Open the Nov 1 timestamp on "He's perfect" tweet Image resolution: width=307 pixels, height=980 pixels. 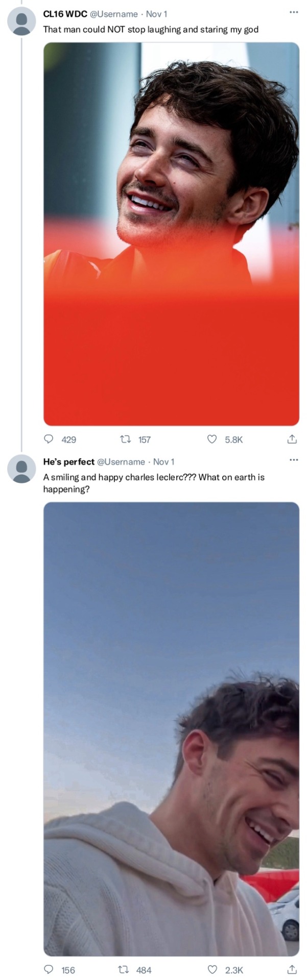click(x=163, y=462)
